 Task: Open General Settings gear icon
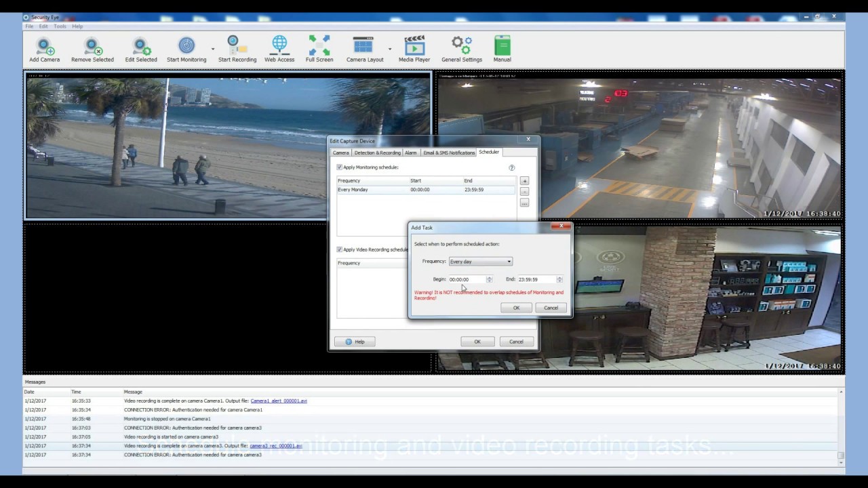click(x=462, y=45)
